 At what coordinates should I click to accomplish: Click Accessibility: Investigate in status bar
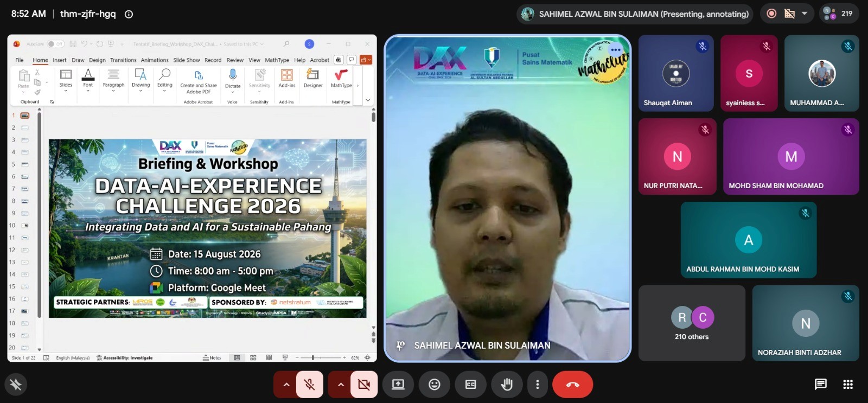coord(124,358)
